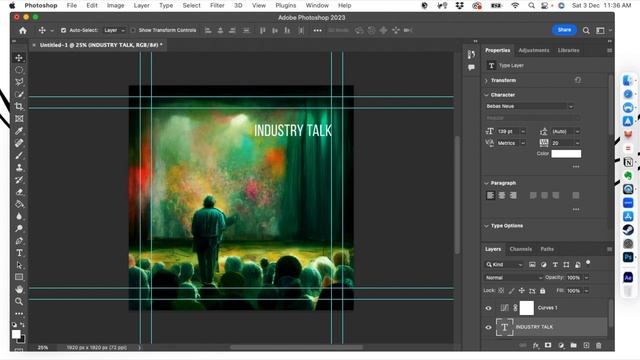Viewport: 640px width, 360px height.
Task: Open the layer Kind filter dropdown
Action: 504,264
